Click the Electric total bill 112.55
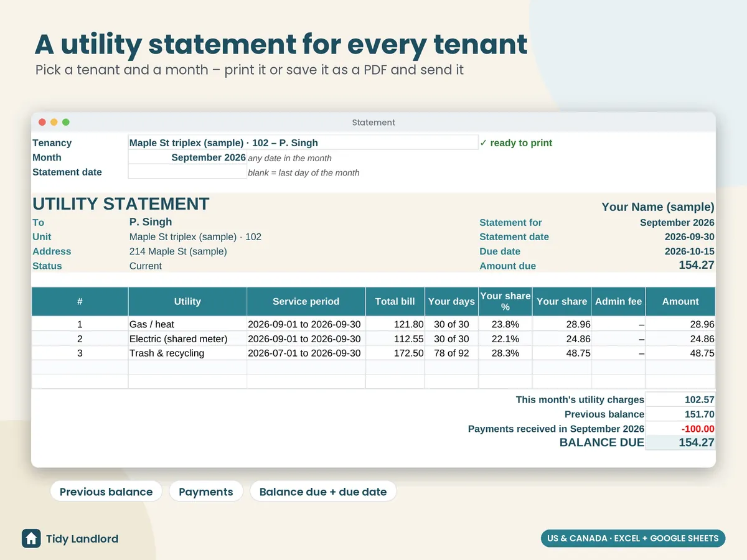Screen dimensions: 747x560 395,338
